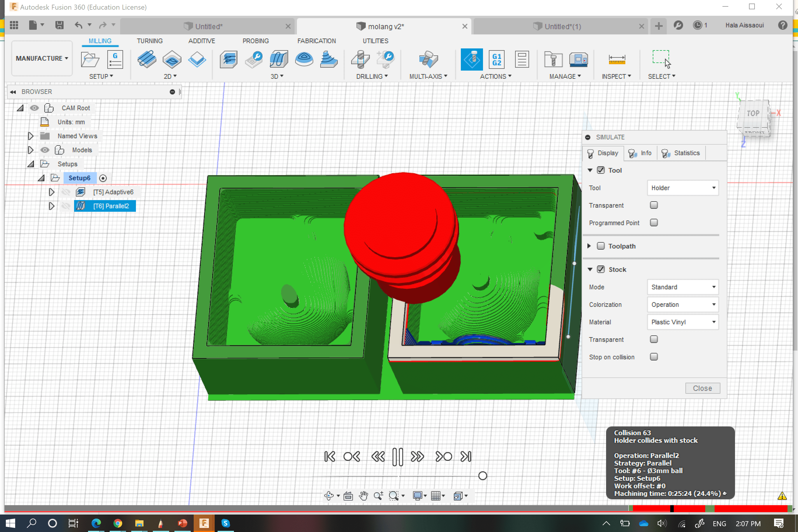
Task: Click the Post Process G1 G2 icon
Action: pyautogui.click(x=496, y=60)
